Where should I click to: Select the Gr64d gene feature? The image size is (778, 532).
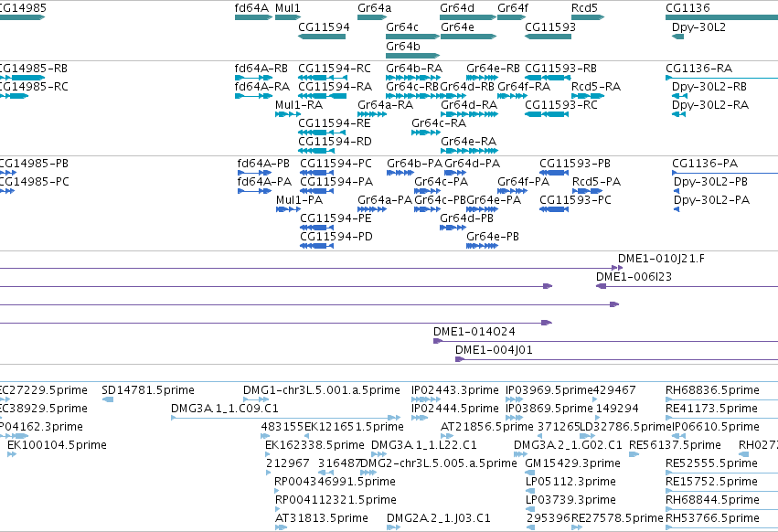coord(468,17)
